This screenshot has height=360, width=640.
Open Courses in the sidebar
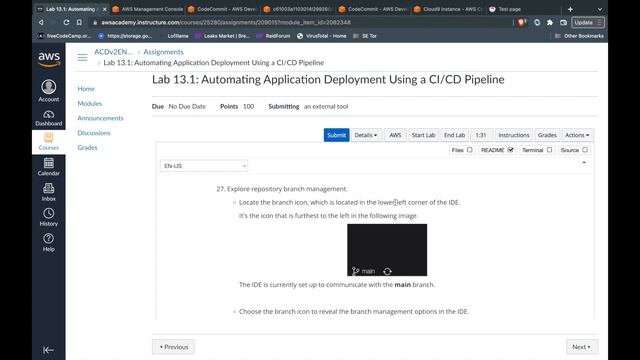point(49,142)
